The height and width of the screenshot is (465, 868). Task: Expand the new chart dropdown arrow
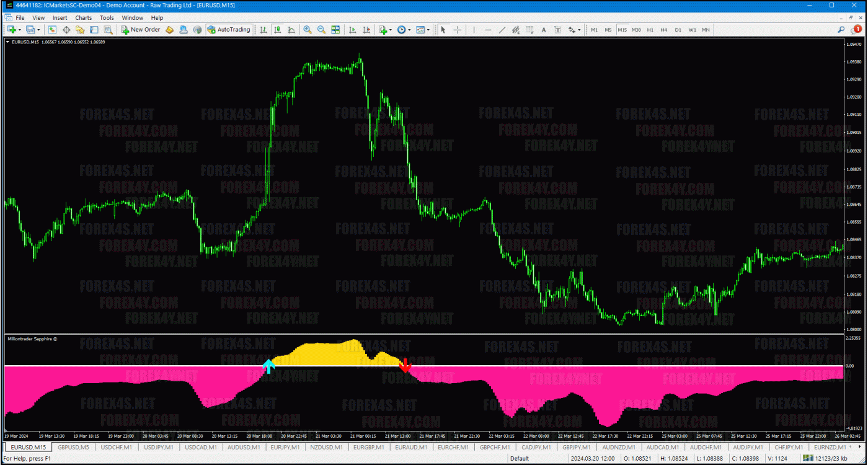click(x=20, y=30)
